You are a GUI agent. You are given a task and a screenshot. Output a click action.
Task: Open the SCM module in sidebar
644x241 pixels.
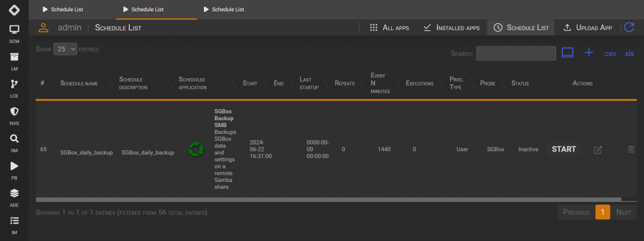[x=14, y=33]
